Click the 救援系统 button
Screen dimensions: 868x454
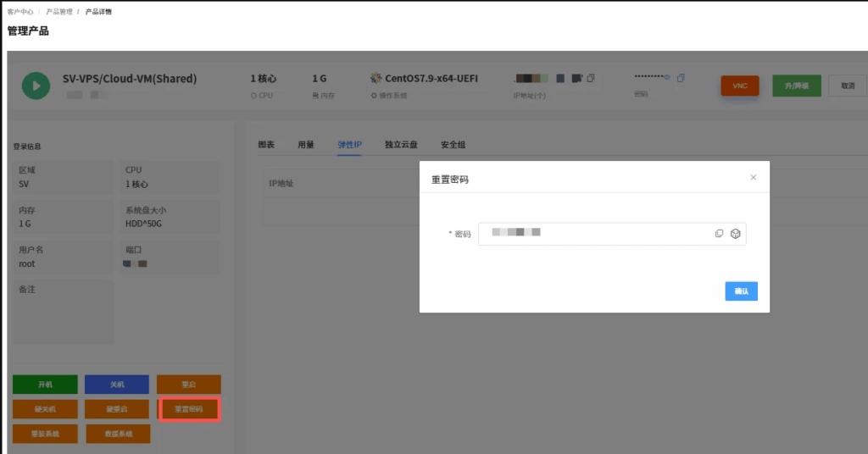(x=118, y=434)
